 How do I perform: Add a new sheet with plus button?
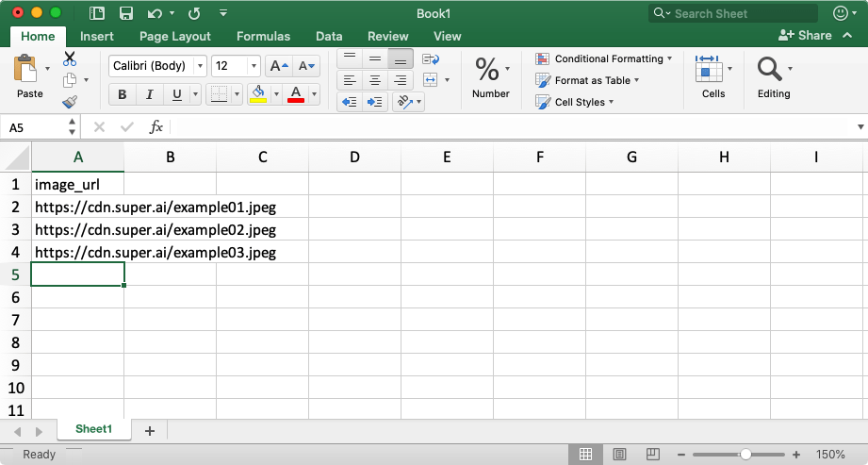(150, 431)
